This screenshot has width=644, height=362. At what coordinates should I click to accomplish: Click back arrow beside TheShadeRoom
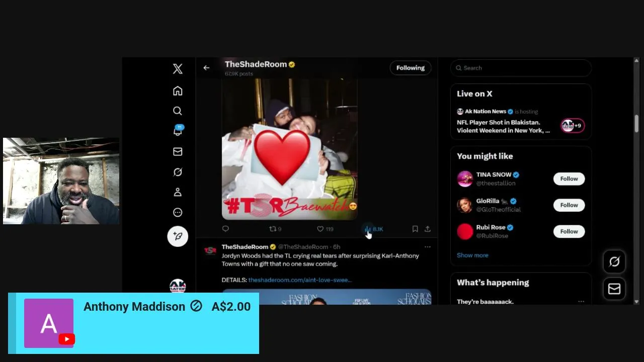coord(206,68)
